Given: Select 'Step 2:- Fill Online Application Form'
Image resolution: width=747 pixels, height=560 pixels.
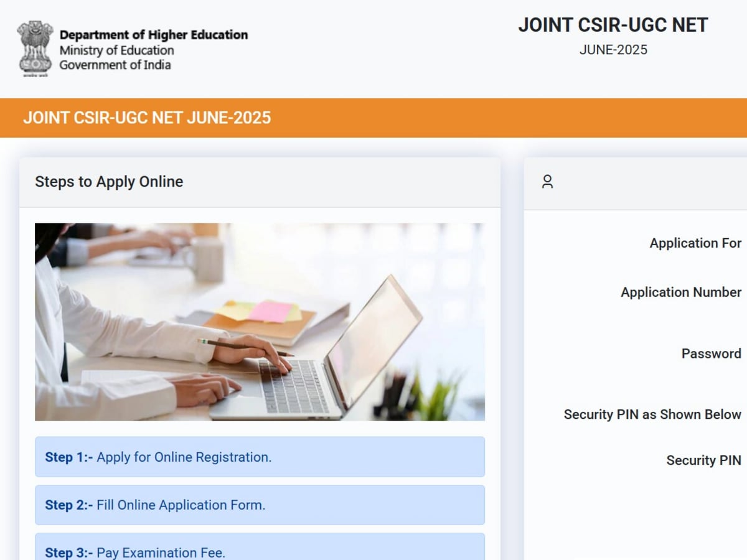Looking at the screenshot, I should (x=260, y=505).
